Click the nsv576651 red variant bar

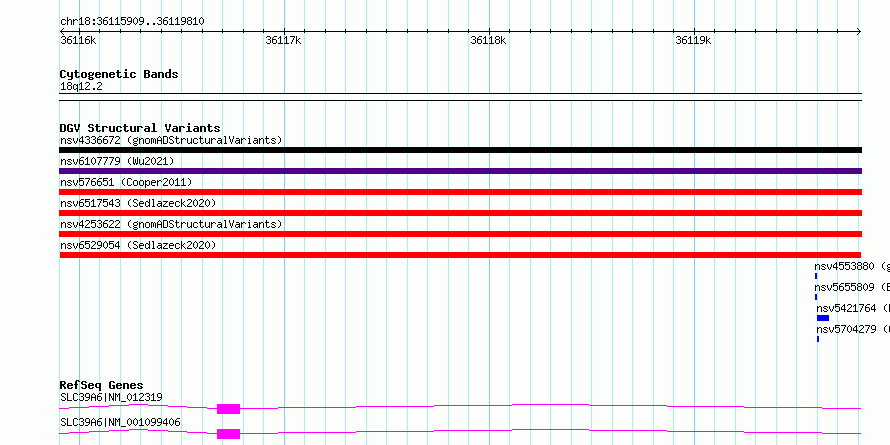[x=460, y=192]
